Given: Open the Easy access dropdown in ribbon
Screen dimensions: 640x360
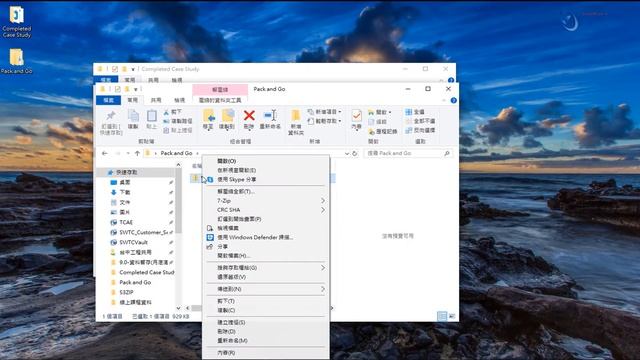Looking at the screenshot, I should [x=324, y=121].
